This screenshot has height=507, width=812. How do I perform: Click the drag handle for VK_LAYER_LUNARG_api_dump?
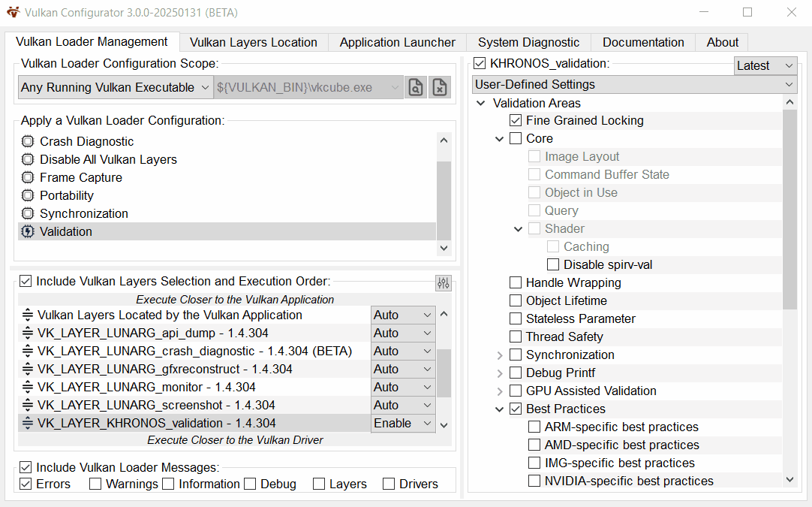pos(28,333)
